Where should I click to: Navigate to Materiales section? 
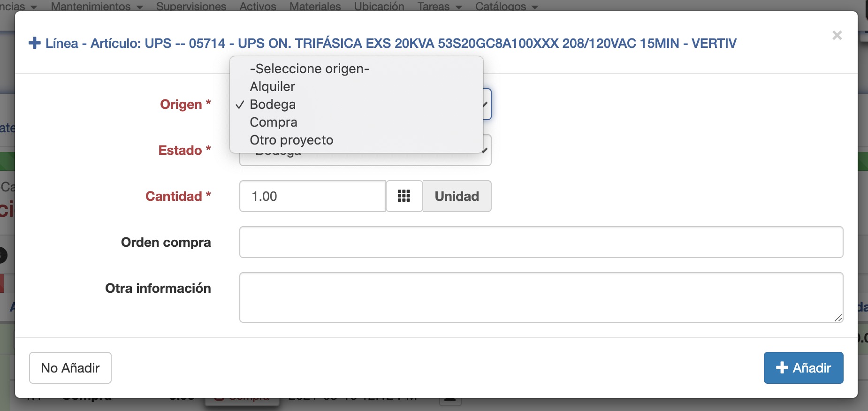tap(315, 6)
